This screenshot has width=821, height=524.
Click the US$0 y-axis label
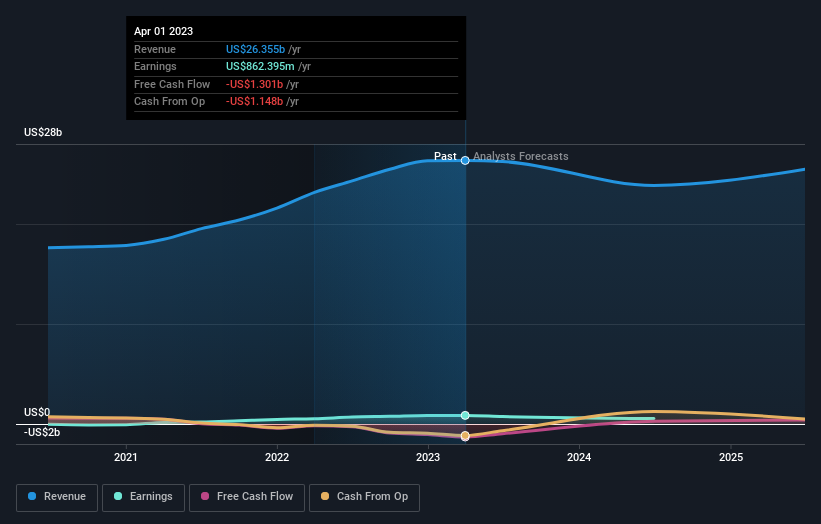37,412
